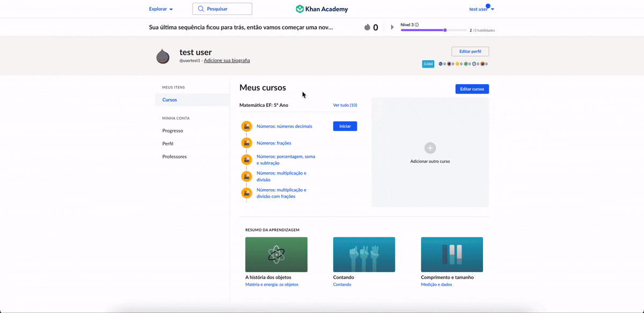Screen dimensions: 644x313
Task: Click the gray moon badge icon
Action: (x=474, y=64)
